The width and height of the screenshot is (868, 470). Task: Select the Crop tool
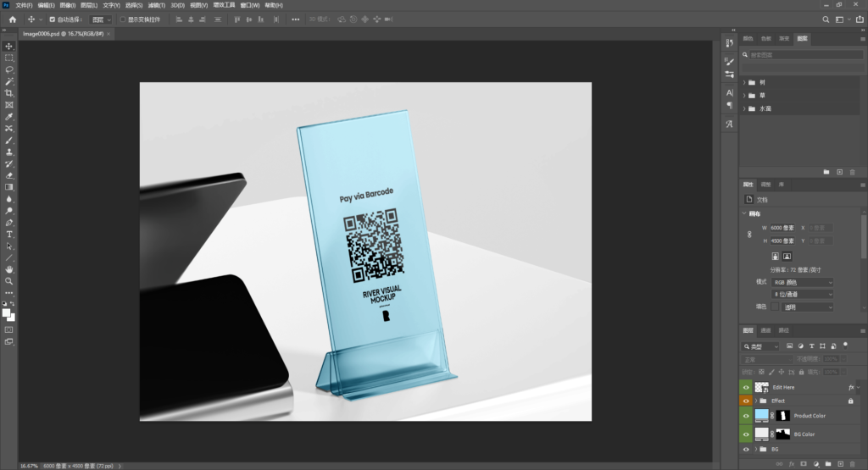coord(8,93)
